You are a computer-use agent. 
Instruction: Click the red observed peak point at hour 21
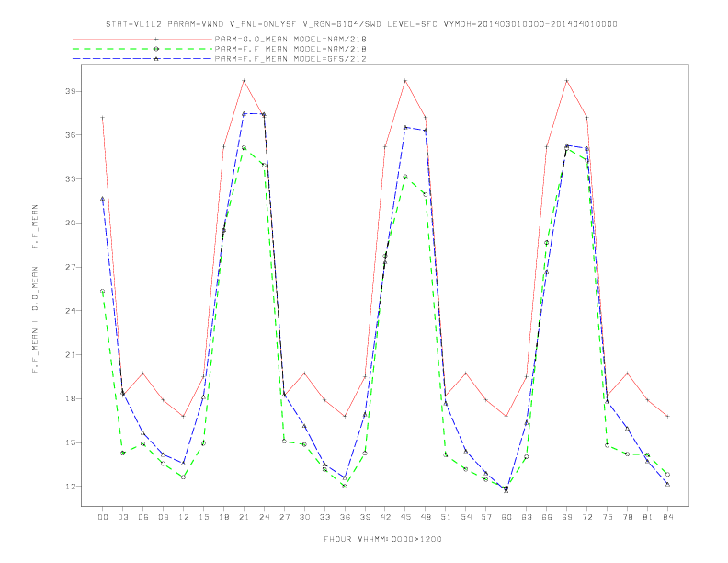(x=244, y=81)
